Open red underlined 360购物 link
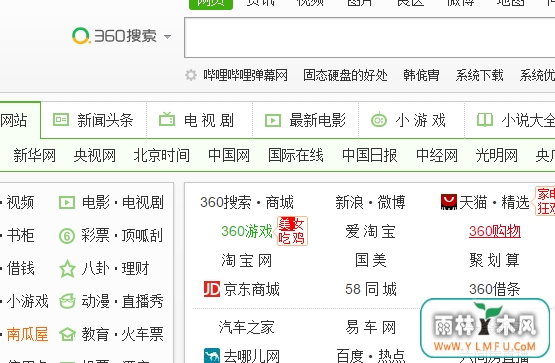The height and width of the screenshot is (363, 555). click(x=494, y=231)
